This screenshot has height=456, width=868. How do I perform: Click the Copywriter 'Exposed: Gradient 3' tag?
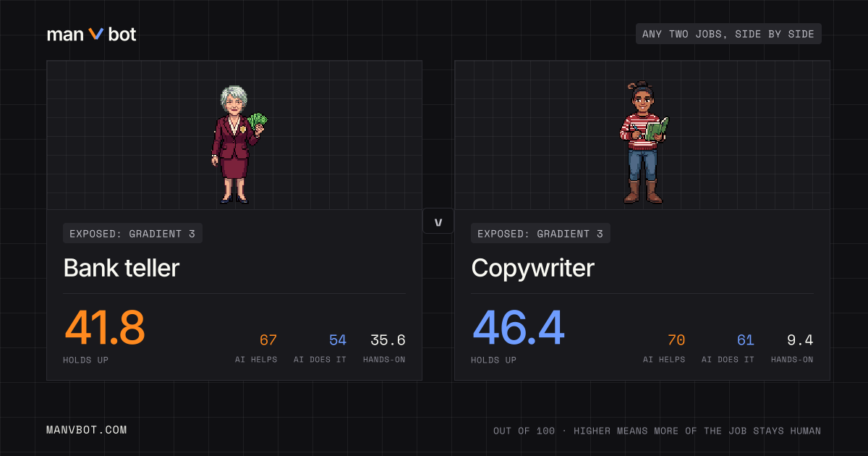(x=541, y=233)
